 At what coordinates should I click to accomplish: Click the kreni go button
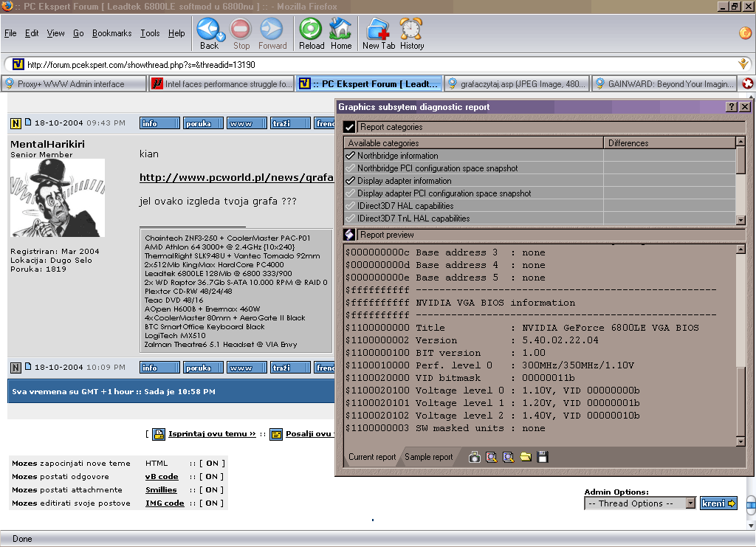pos(718,503)
